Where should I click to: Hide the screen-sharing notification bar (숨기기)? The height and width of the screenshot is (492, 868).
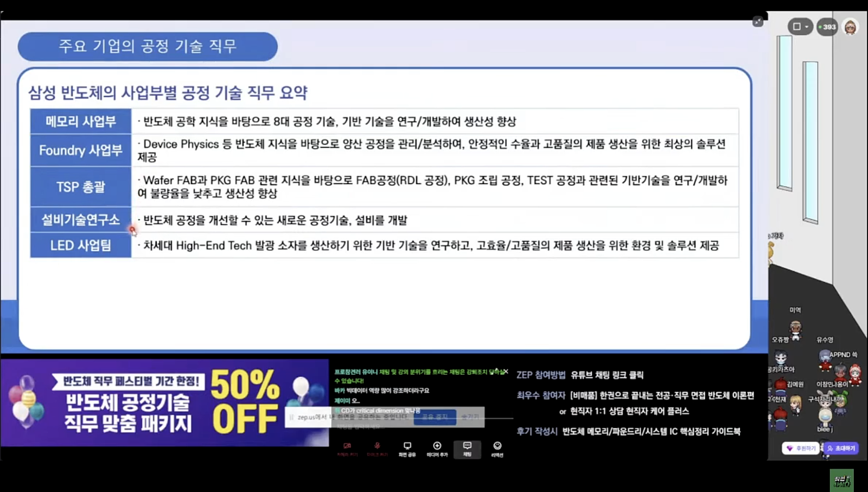pos(470,417)
